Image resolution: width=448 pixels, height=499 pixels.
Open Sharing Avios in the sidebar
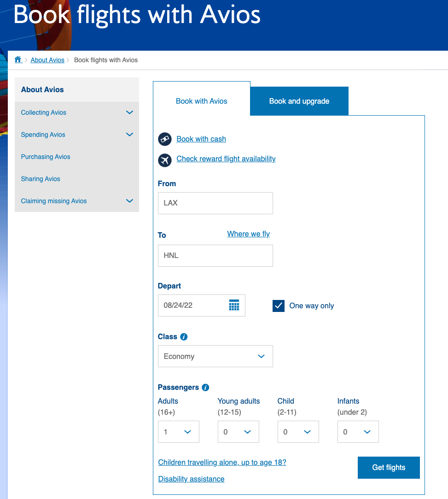click(x=41, y=179)
